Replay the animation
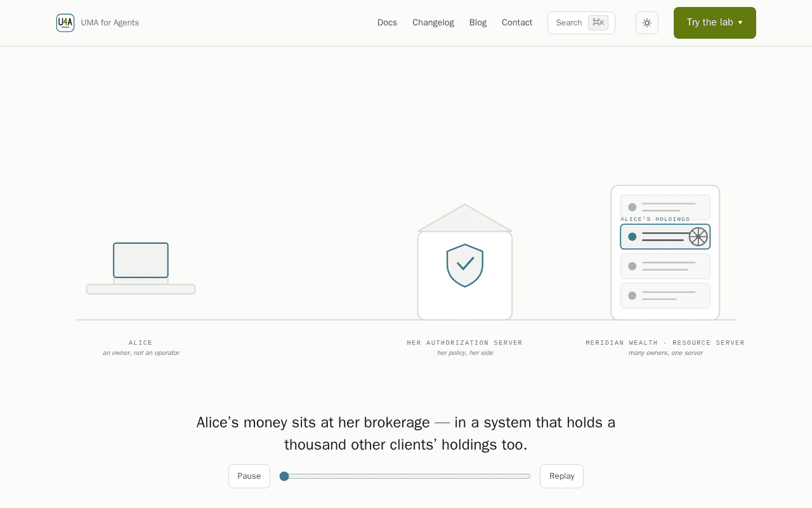 [561, 476]
